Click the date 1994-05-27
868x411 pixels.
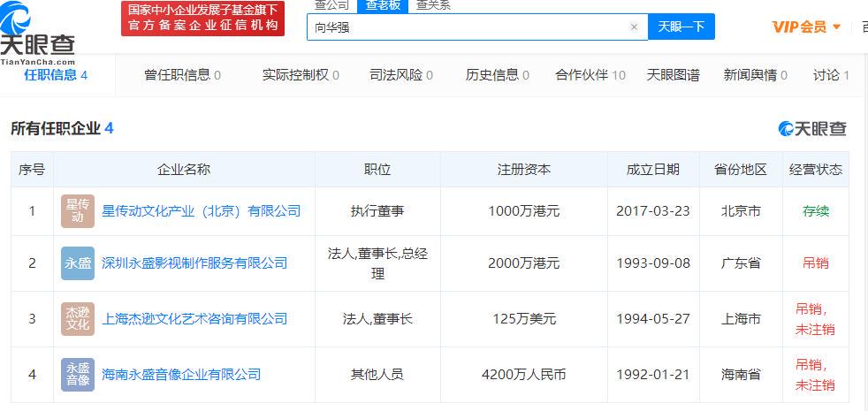(x=653, y=319)
